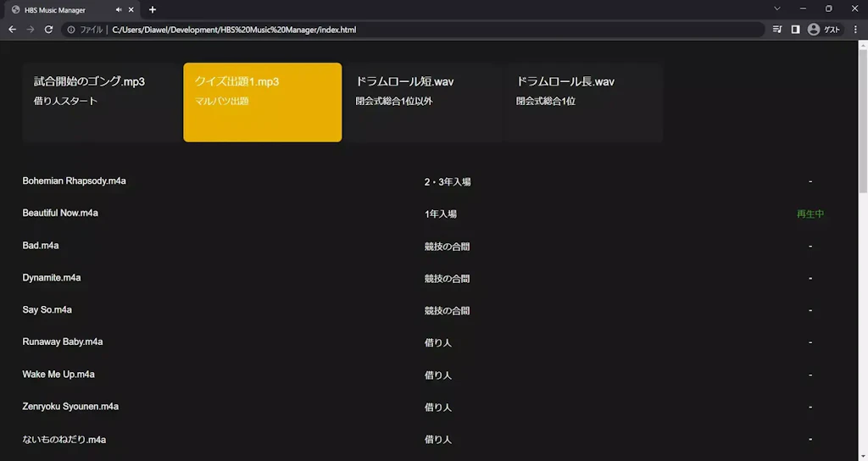The height and width of the screenshot is (461, 868).
Task: Click the vertical page scrollbar
Action: point(863,120)
